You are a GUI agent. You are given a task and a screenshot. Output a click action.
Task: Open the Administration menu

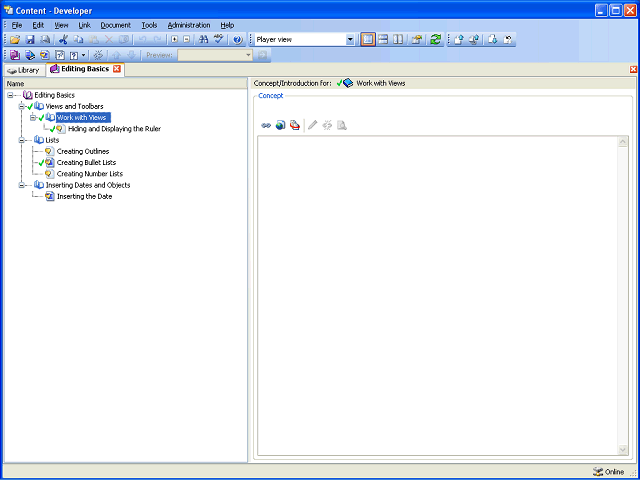coord(189,25)
